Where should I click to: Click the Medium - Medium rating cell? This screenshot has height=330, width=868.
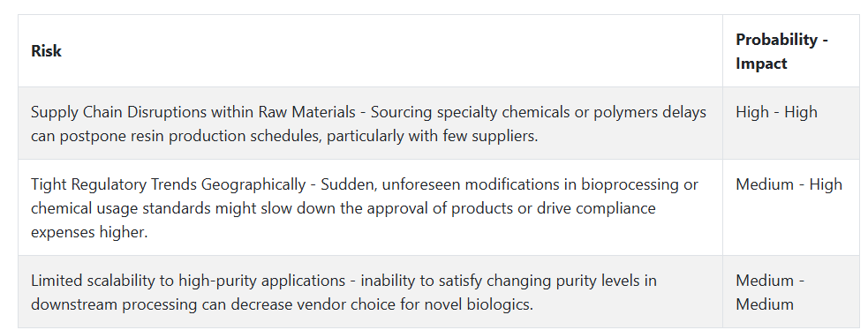770,292
